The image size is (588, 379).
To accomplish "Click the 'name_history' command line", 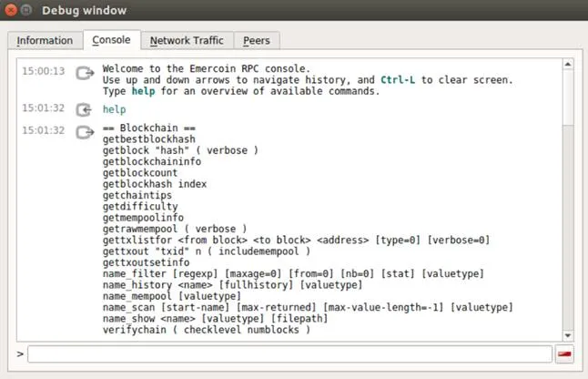I will coord(232,285).
